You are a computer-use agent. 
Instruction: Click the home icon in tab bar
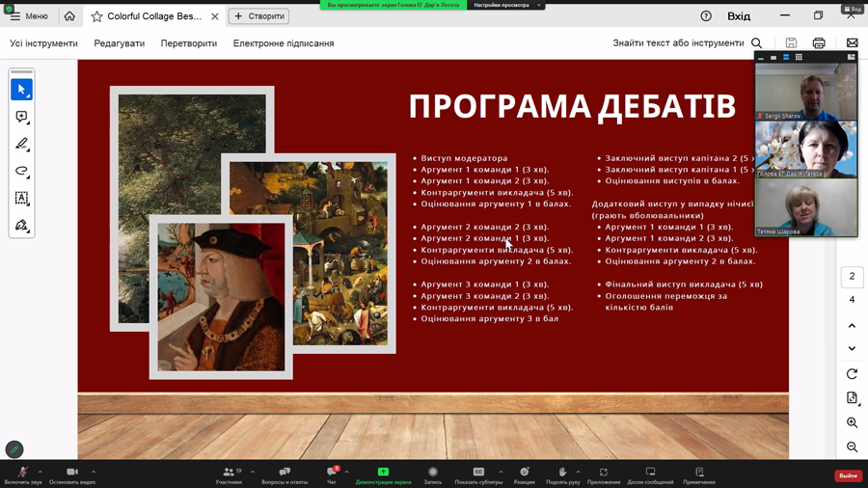tap(69, 16)
